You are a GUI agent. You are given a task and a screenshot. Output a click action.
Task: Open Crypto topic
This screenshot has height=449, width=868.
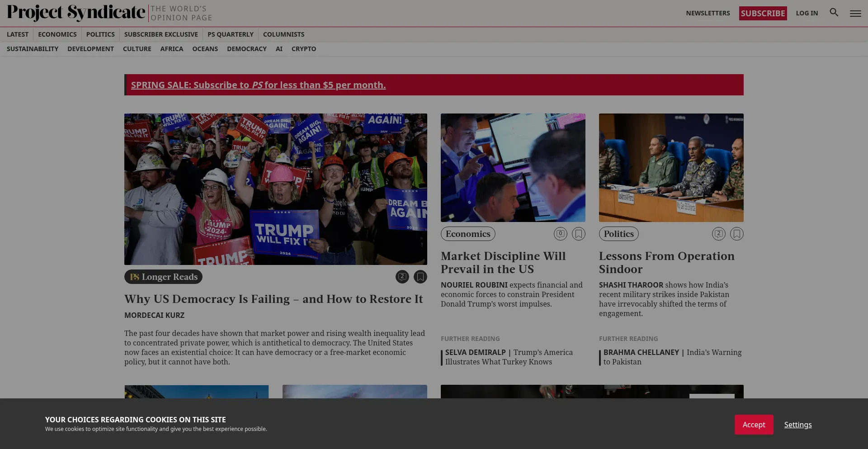point(304,49)
